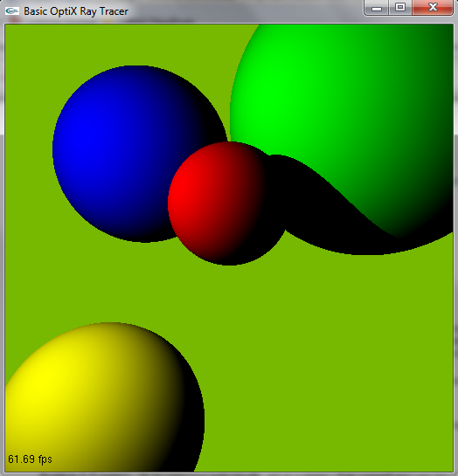Viewport: 458px width, 476px height.
Task: Click the fps counter text
Action: [x=30, y=459]
